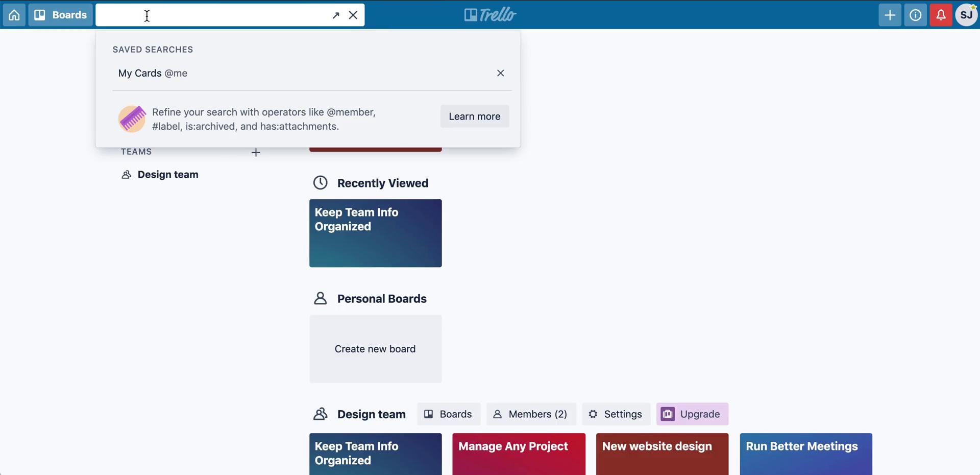Open Design team Members (2) tab
The height and width of the screenshot is (475, 980).
(531, 414)
